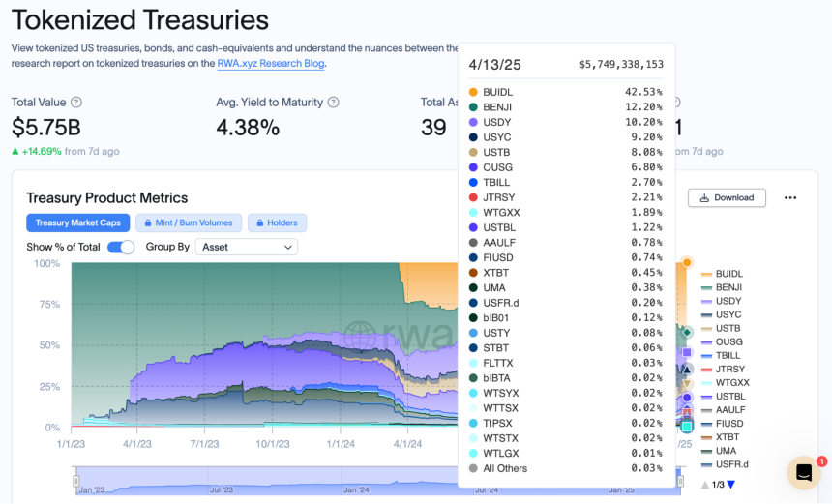This screenshot has width=832, height=504.
Task: Click the left handle of range slider
Action: coord(75,481)
